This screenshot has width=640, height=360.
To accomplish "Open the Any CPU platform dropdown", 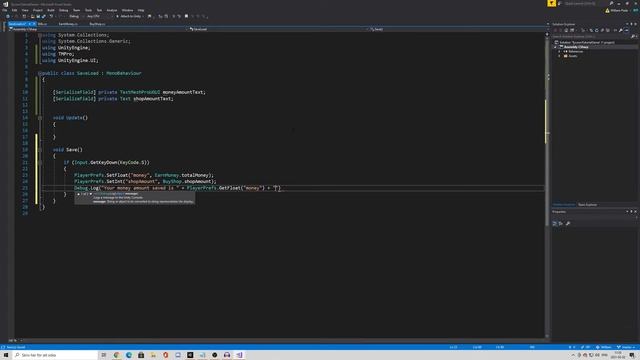I will (98, 16).
